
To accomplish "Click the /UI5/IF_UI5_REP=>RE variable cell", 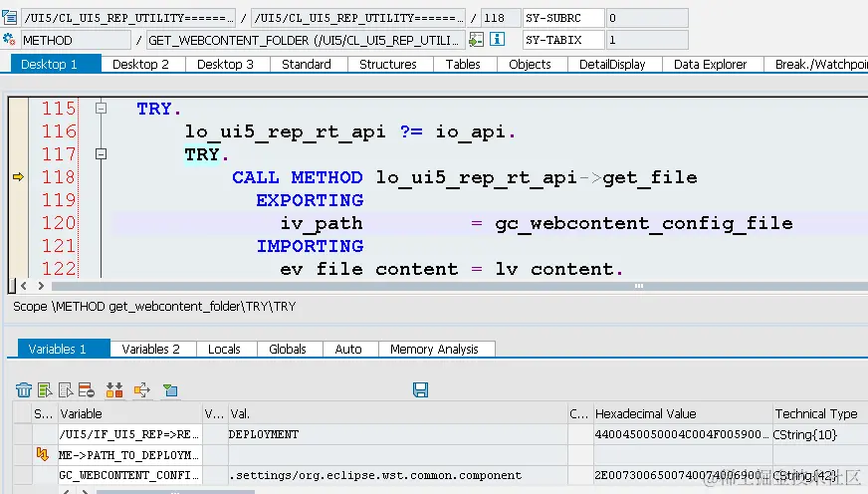I will click(x=129, y=434).
